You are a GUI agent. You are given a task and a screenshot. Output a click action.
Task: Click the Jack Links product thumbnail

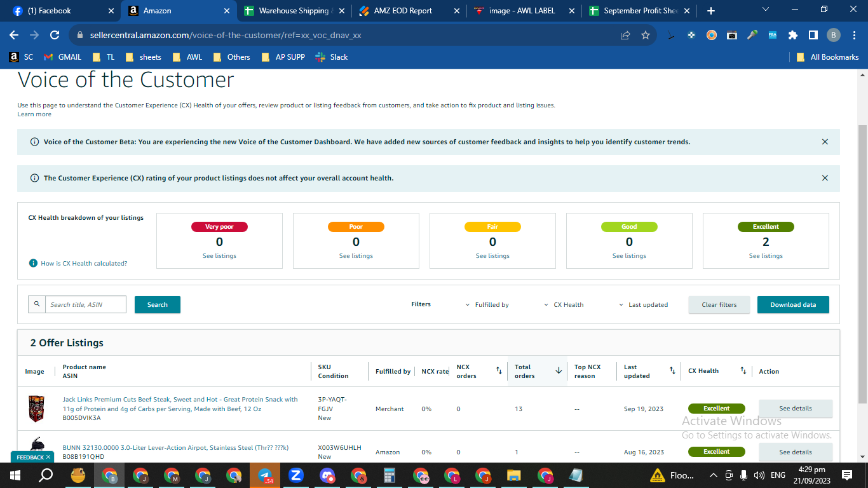pos(37,409)
